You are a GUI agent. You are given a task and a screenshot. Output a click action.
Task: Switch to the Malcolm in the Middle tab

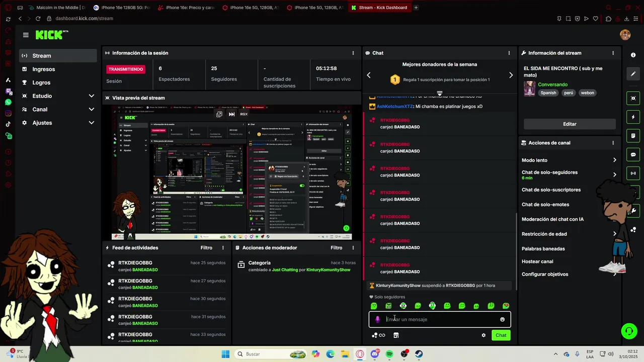(x=57, y=8)
